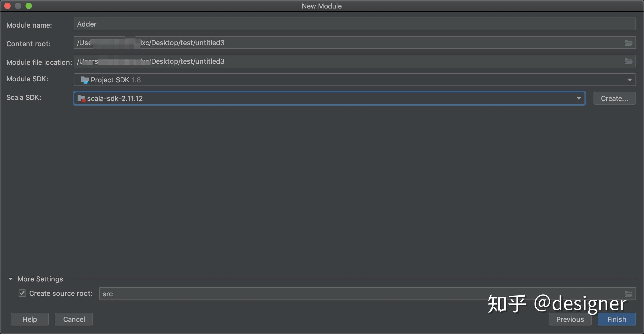The height and width of the screenshot is (334, 644).
Task: Go back with the Previous button
Action: [570, 319]
